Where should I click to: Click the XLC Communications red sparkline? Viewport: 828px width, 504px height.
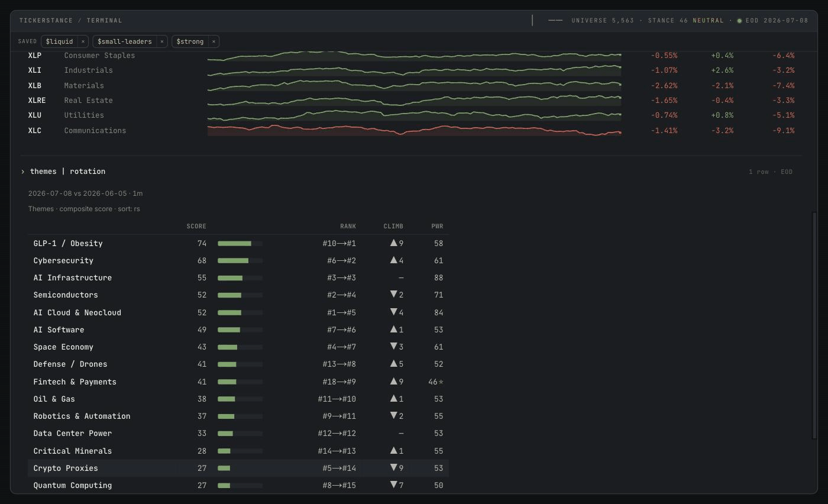click(x=414, y=130)
